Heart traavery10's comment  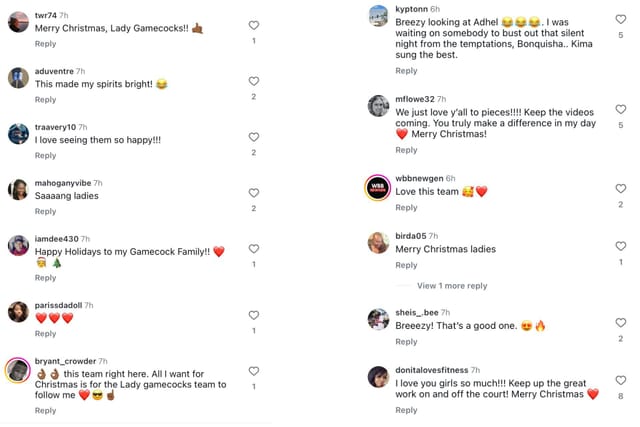[253, 137]
